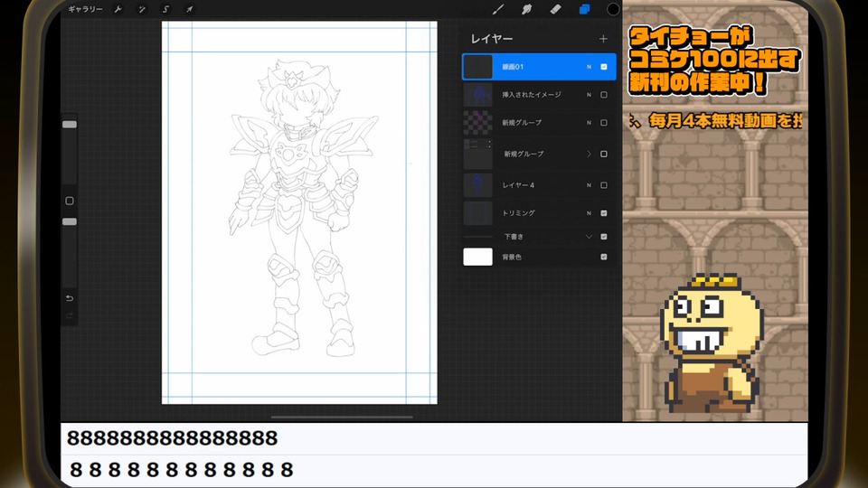868x488 pixels.
Task: Open the Adjustments magic wand menu
Action: pyautogui.click(x=142, y=10)
